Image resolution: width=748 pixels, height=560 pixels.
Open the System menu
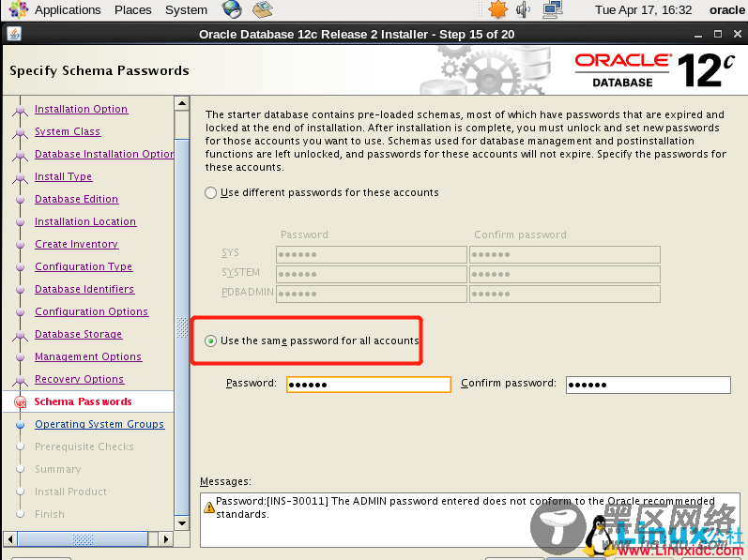click(x=186, y=10)
